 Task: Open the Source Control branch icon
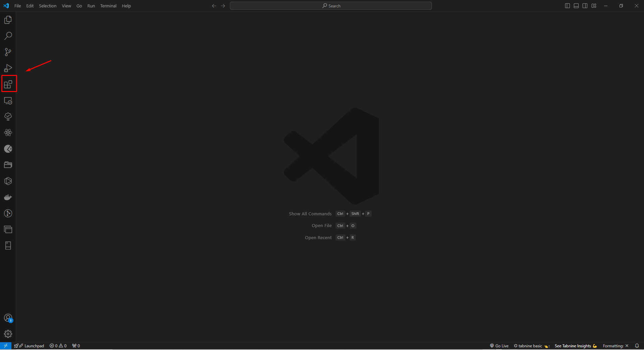(8, 52)
